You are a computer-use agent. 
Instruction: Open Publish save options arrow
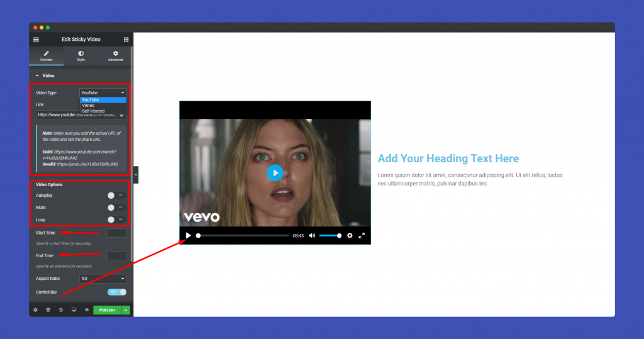[x=126, y=310]
